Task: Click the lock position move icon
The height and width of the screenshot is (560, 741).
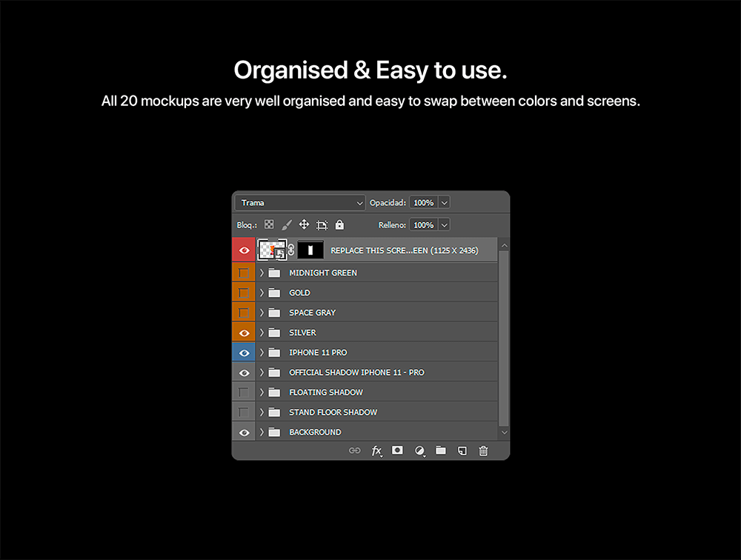Action: pos(304,224)
